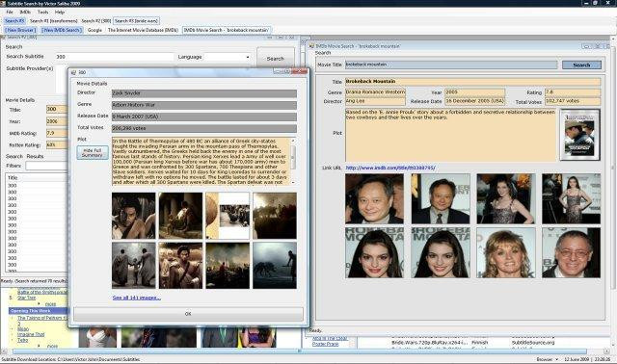Click OK in the 300 movie details dialog
The image size is (617, 364).
188,314
